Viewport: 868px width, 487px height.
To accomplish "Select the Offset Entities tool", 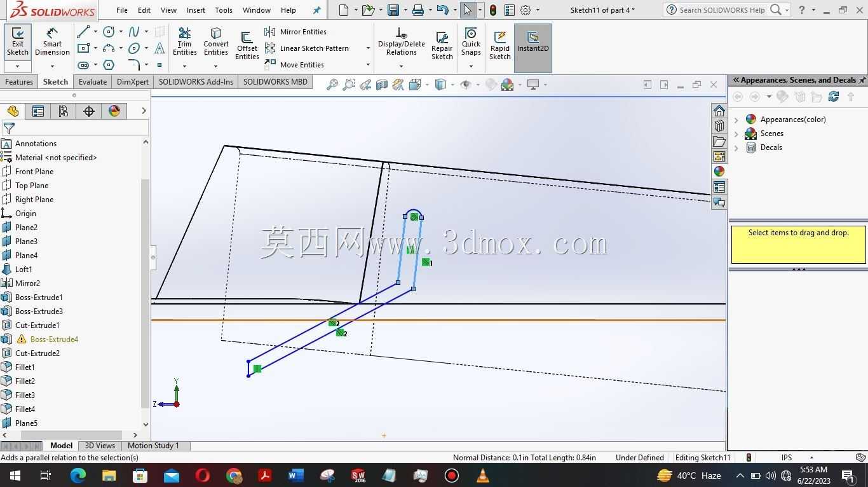I will 247,46.
